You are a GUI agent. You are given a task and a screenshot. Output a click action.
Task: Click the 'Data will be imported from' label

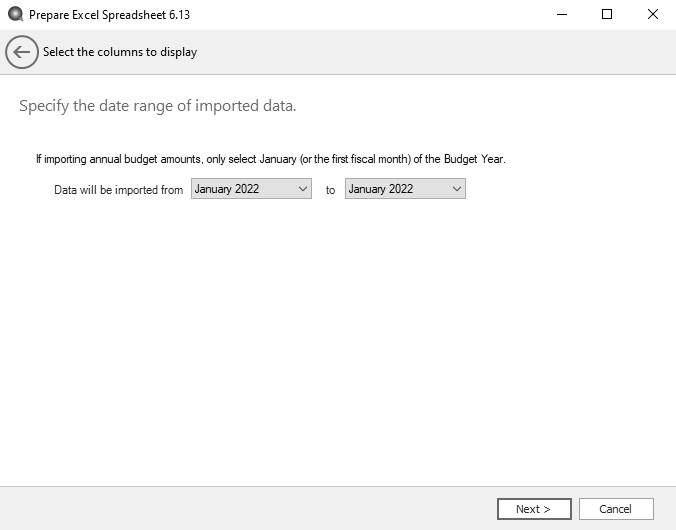click(119, 190)
